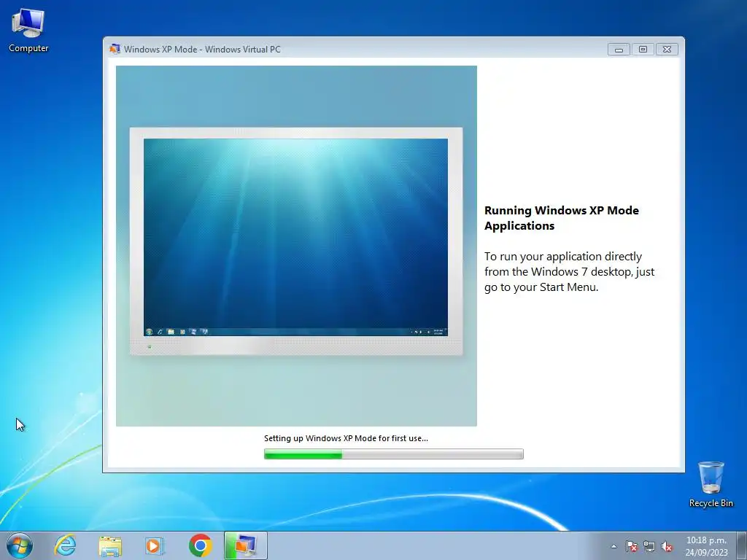Click the 'Setting up Windows XP Mode' status text
The width and height of the screenshot is (747, 560).
click(346, 438)
